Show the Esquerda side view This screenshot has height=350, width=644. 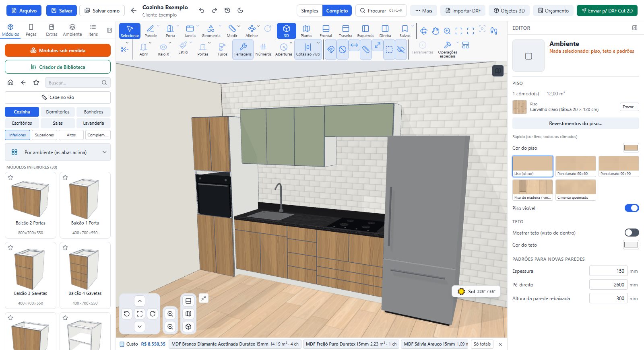[365, 31]
